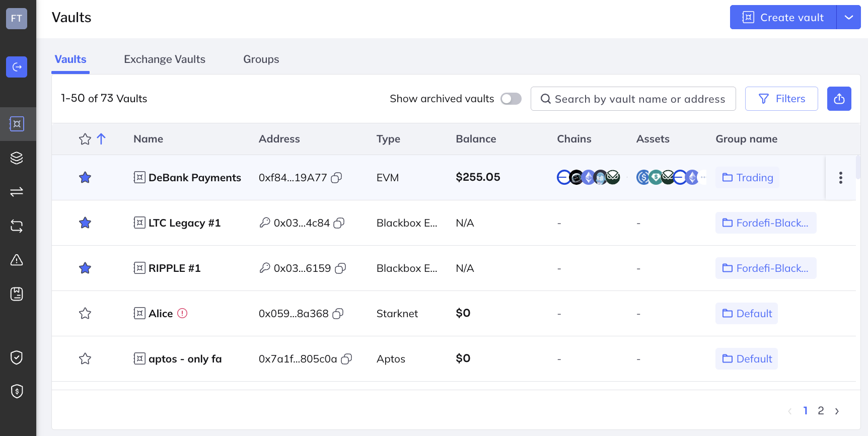Click the $255.05 balance value
Viewport: 868px width, 436px height.
478,177
